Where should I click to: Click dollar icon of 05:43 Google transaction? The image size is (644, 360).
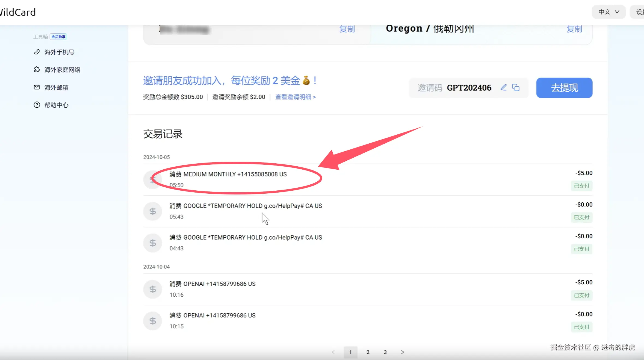[153, 211]
